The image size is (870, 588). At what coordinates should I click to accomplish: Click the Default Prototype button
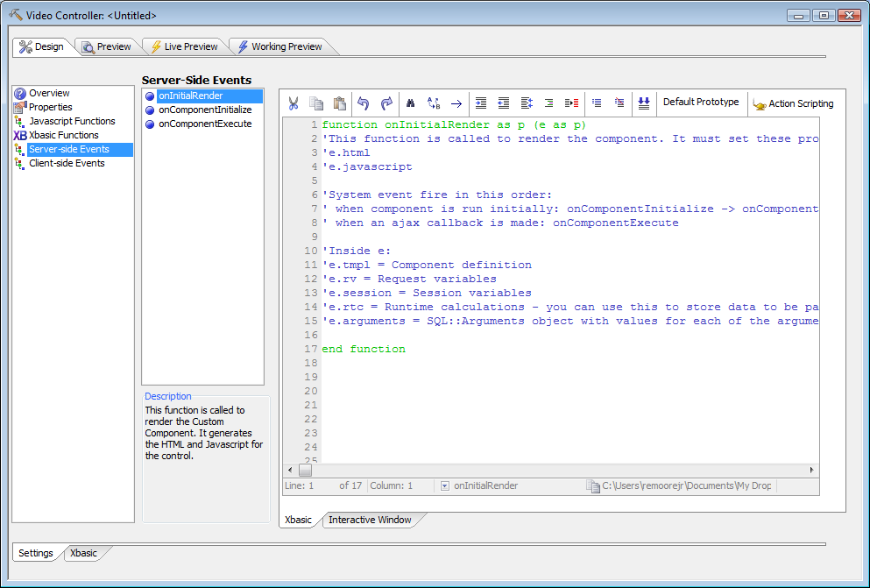(701, 102)
